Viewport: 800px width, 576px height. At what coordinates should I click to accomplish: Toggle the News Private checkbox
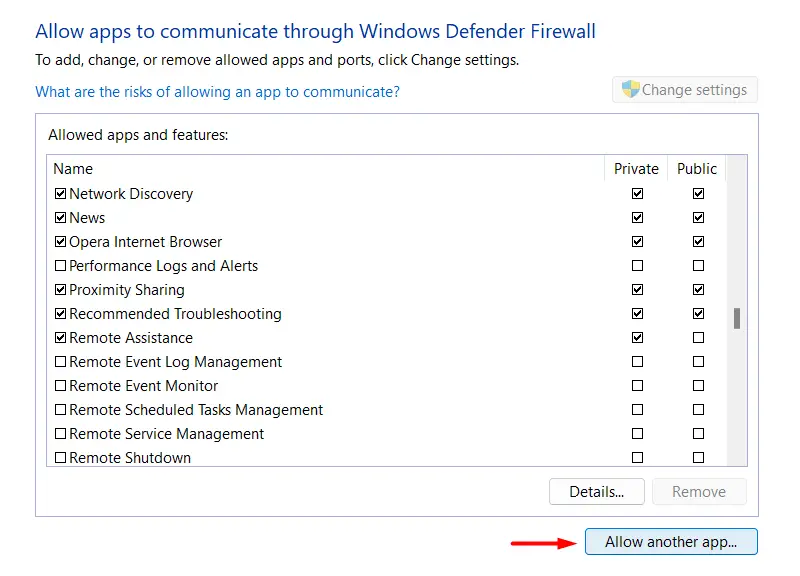pos(637,218)
